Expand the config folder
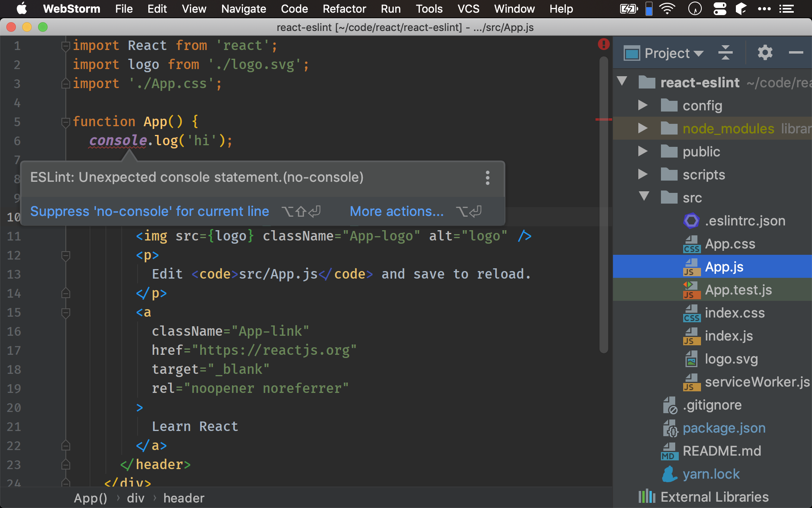This screenshot has height=508, width=812. click(643, 105)
